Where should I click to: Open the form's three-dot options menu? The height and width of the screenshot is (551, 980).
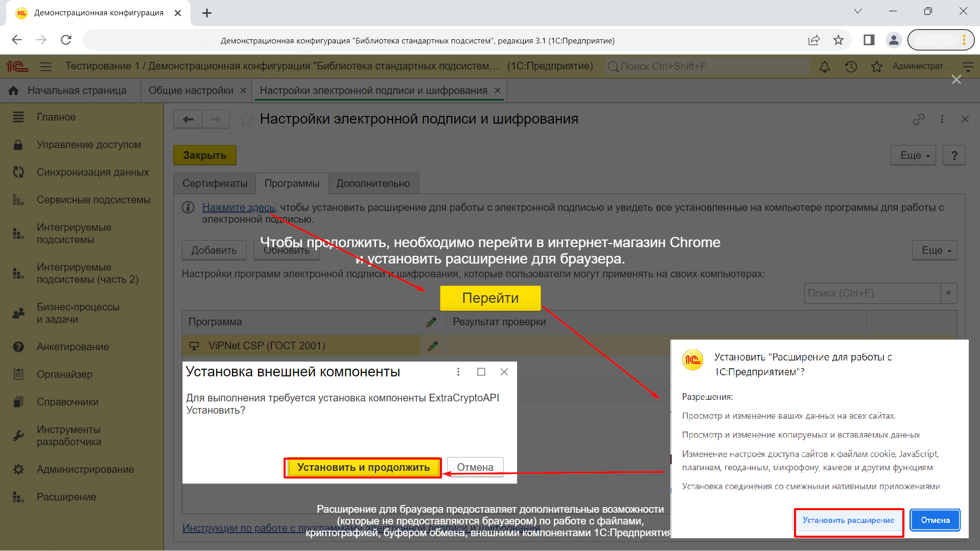click(942, 119)
